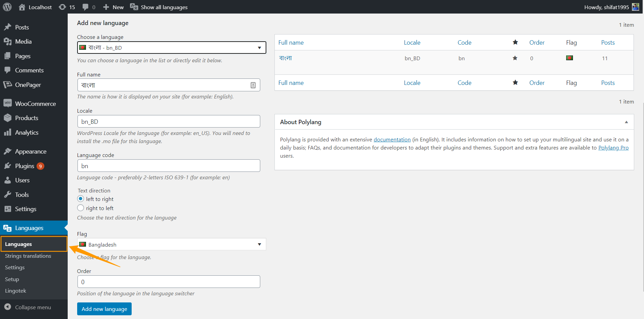Screen dimensions: 644x319
Task: Click the WooCommerce sidebar icon
Action: coord(7,103)
